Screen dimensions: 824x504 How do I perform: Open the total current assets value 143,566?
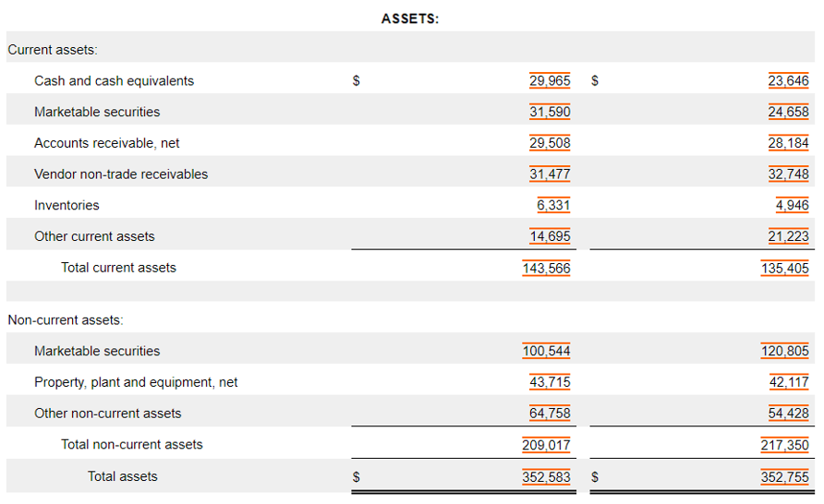pos(546,268)
